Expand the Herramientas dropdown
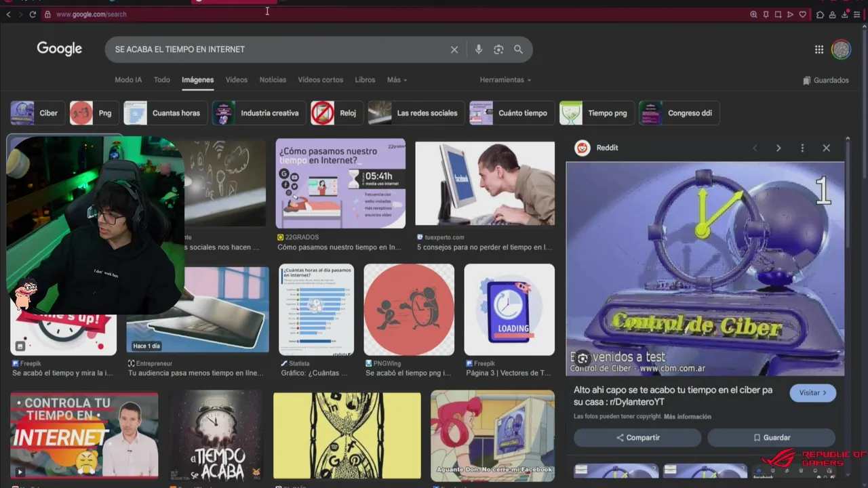The image size is (868, 488). (x=505, y=80)
